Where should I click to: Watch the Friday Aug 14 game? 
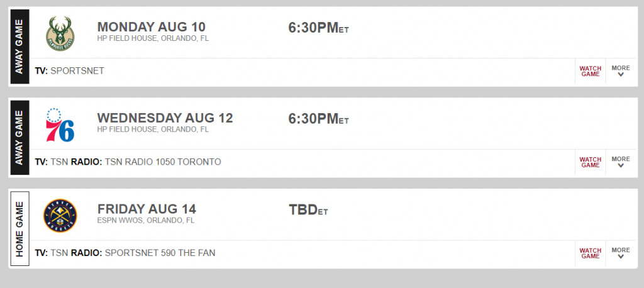590,253
